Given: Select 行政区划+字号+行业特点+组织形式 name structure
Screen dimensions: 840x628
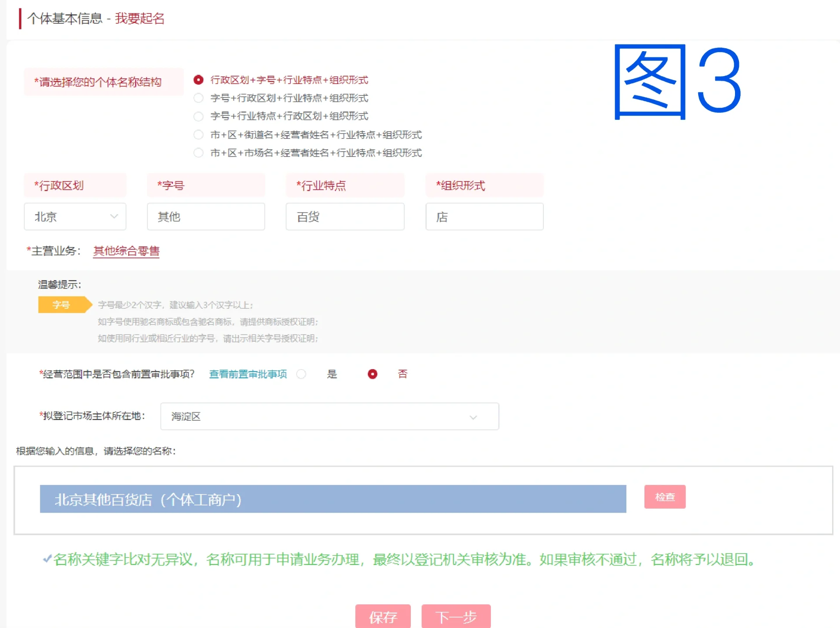Looking at the screenshot, I should (198, 80).
